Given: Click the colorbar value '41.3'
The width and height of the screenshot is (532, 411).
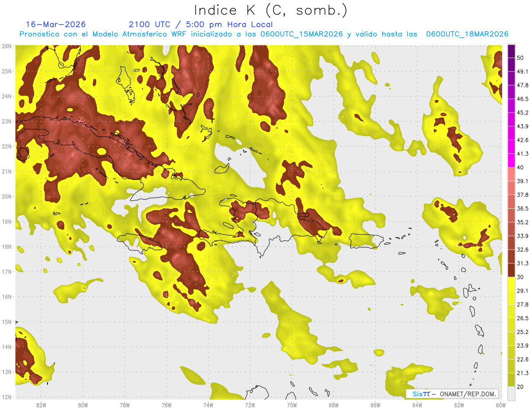Looking at the screenshot, I should click(x=523, y=154).
